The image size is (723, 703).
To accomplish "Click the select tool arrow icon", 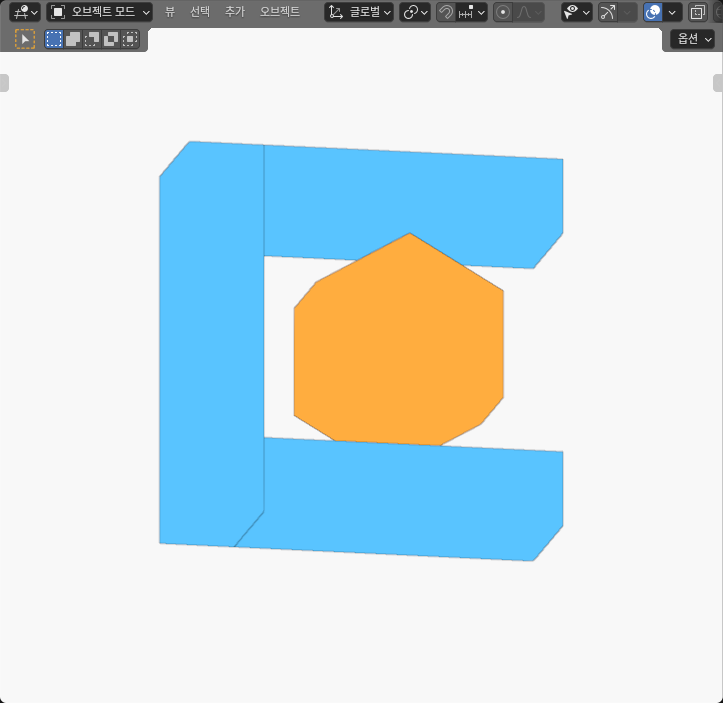I will (25, 39).
